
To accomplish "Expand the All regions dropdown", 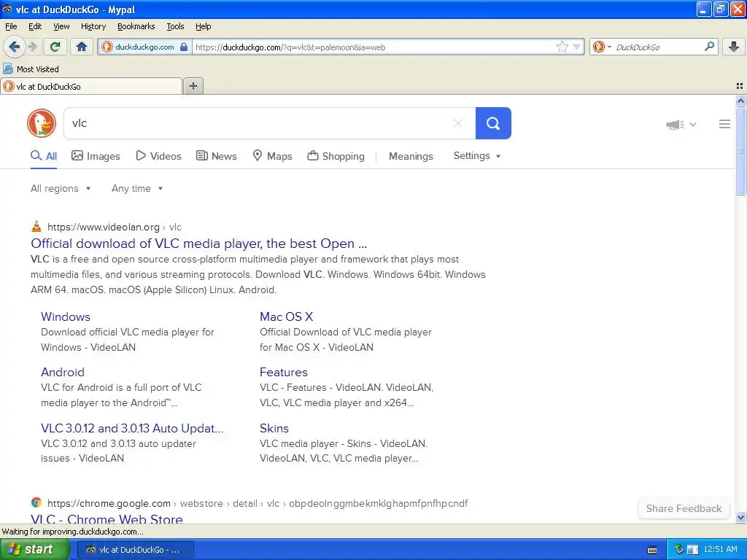I will click(x=61, y=189).
